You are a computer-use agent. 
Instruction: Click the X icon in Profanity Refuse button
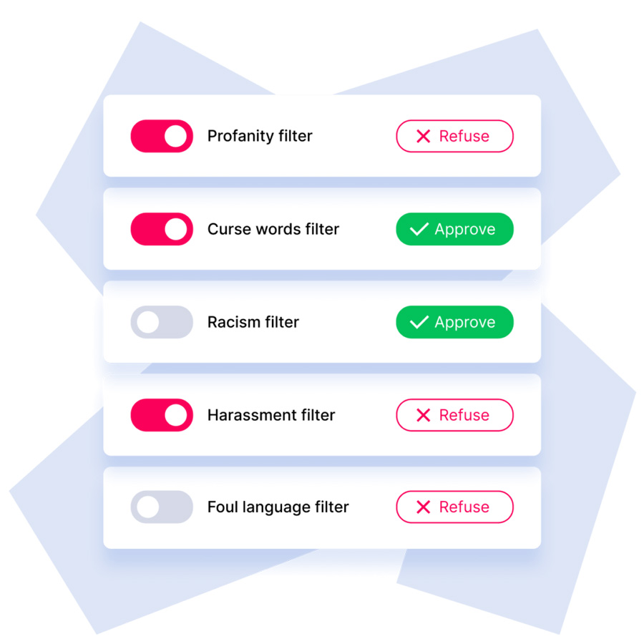click(424, 136)
